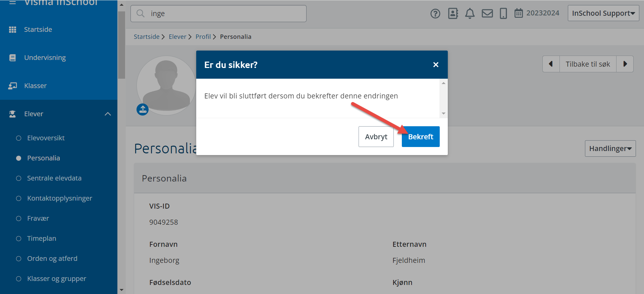Open the InSchool Support dropdown

coord(603,13)
